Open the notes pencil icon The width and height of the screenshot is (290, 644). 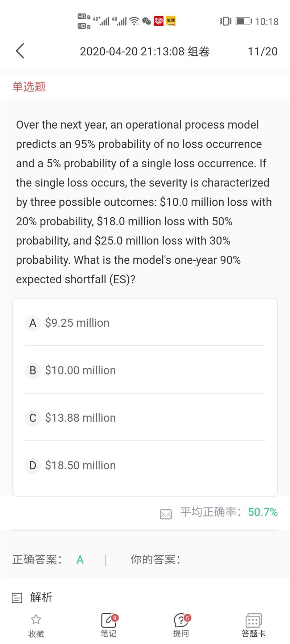point(108,620)
